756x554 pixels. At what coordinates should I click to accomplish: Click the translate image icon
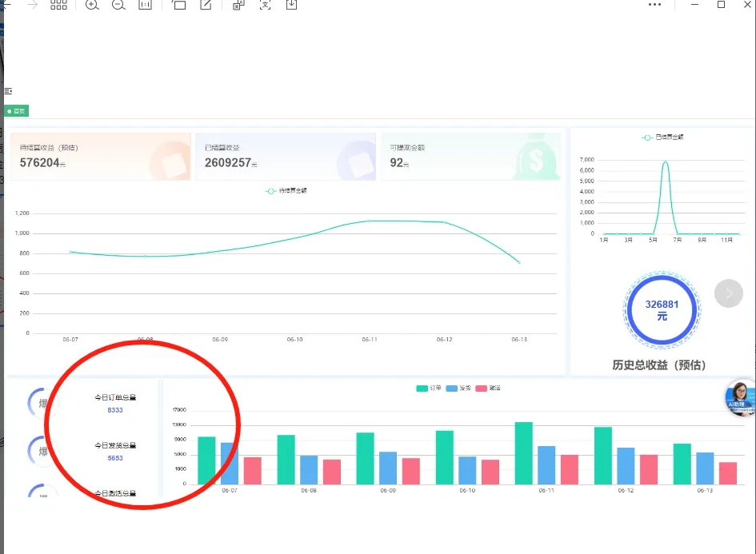coord(238,5)
